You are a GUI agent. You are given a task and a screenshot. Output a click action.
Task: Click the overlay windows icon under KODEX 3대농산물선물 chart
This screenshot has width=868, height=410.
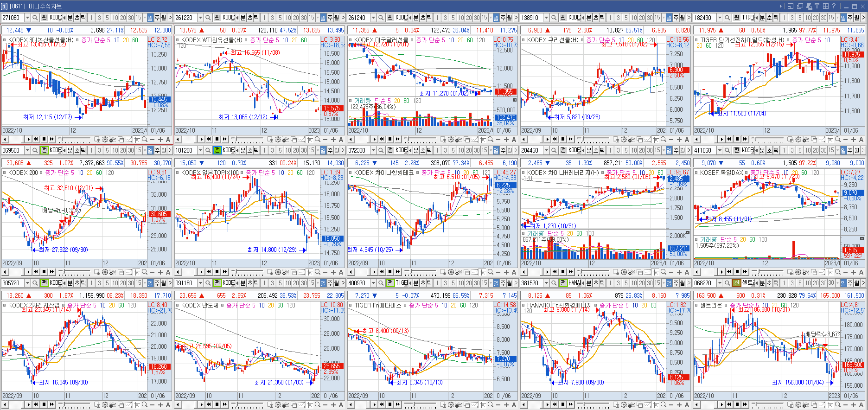click(x=121, y=139)
